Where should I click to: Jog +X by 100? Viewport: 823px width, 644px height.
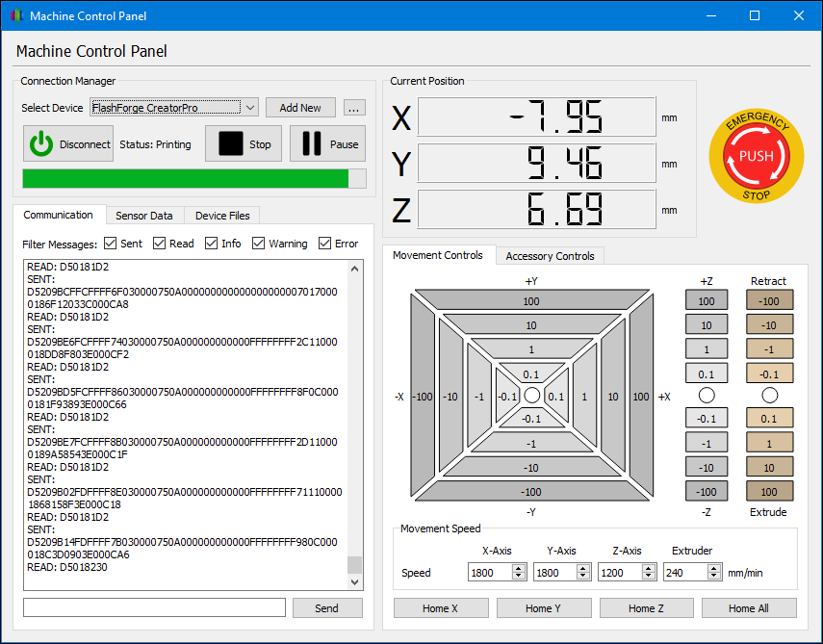641,397
